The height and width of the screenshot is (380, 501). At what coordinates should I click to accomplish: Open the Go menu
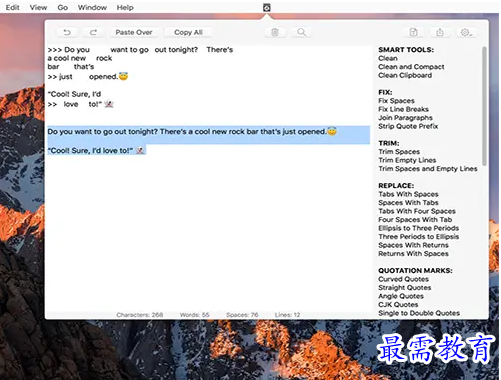pyautogui.click(x=62, y=7)
